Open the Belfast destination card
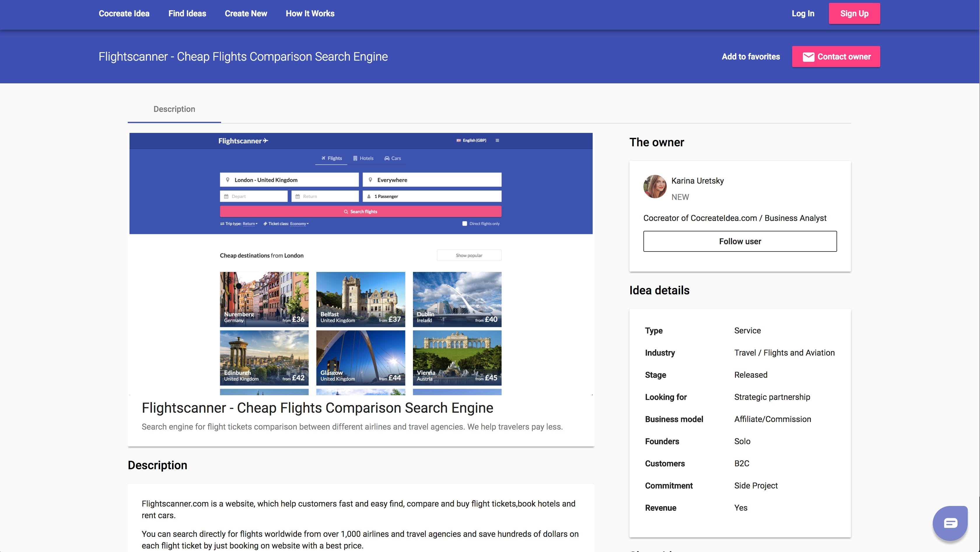This screenshot has height=552, width=980. click(x=361, y=299)
